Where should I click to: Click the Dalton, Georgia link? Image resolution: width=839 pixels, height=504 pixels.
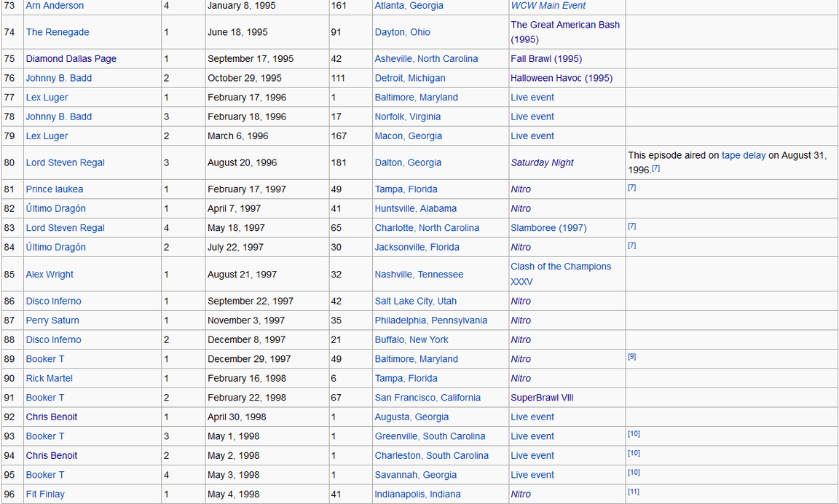tap(409, 162)
